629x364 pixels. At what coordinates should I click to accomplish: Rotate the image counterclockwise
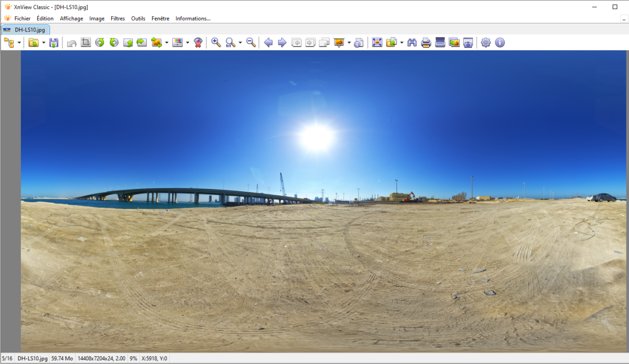coord(100,42)
